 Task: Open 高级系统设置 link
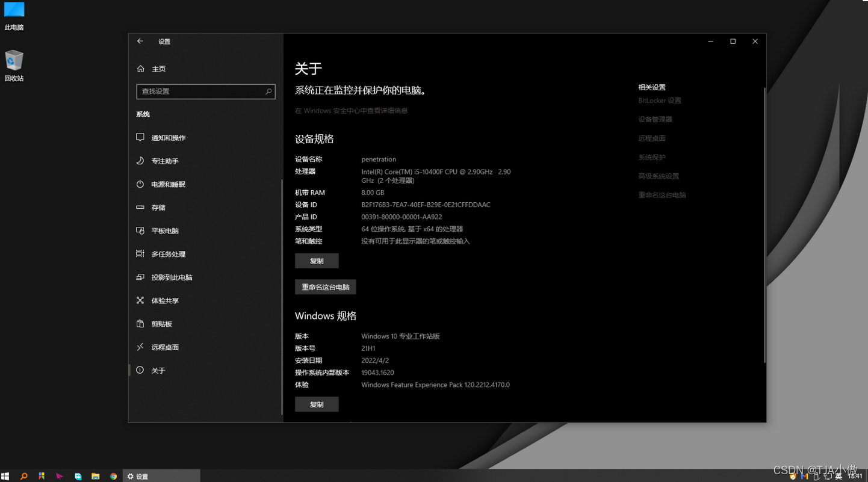(659, 176)
